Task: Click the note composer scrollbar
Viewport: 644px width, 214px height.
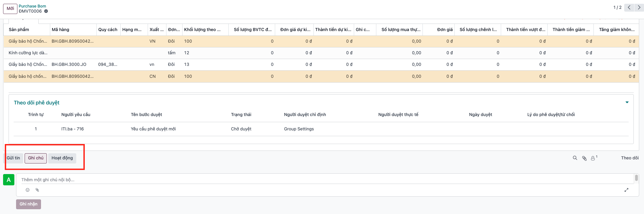Action: pyautogui.click(x=636, y=178)
